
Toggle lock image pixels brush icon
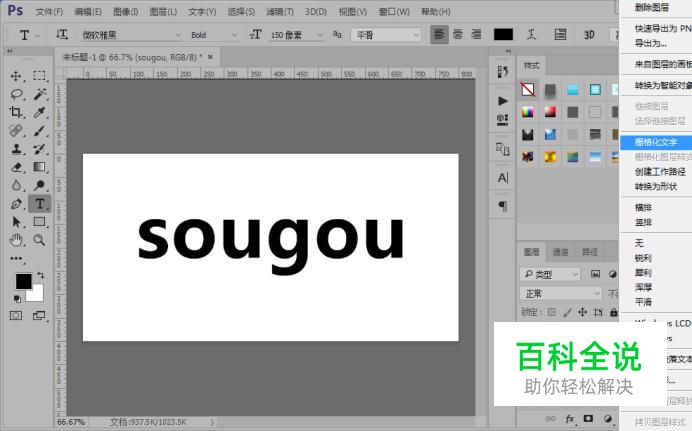coord(567,312)
